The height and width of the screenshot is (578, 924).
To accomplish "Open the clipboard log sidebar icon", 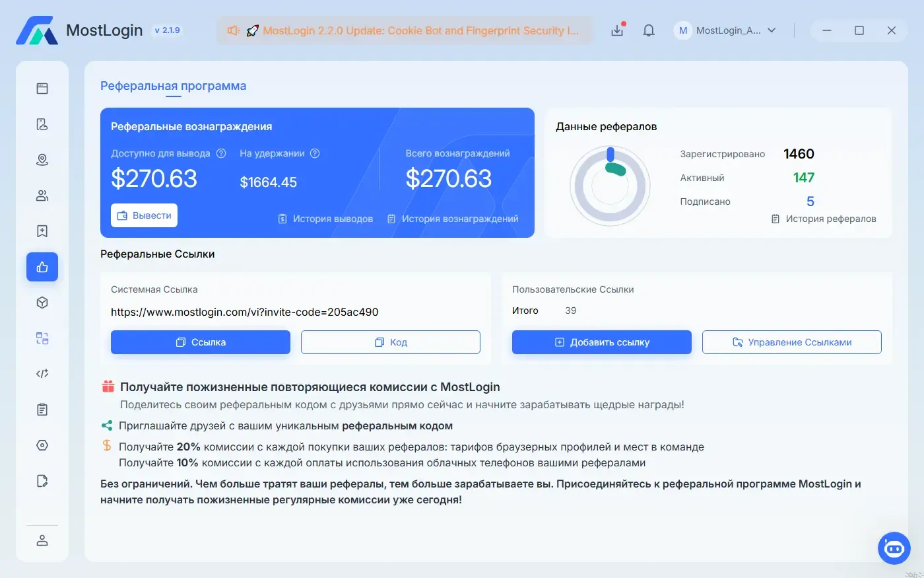I will tap(42, 410).
